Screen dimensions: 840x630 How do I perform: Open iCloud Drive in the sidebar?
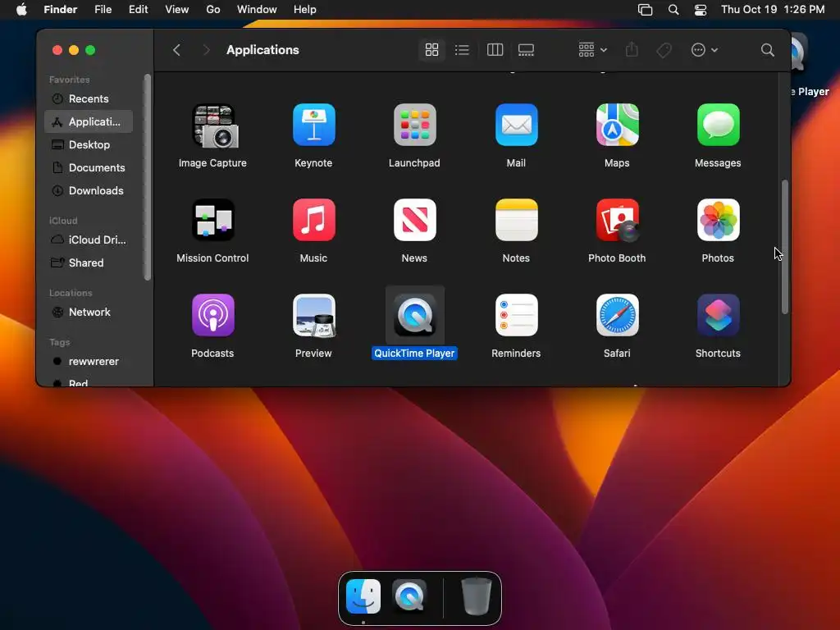click(89, 240)
